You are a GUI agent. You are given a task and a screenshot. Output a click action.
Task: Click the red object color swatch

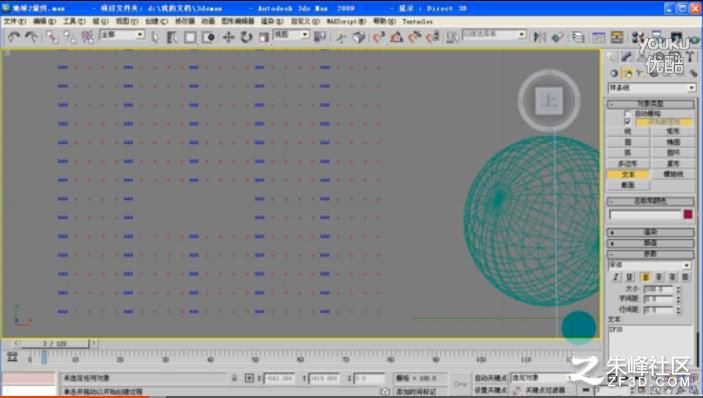point(688,215)
